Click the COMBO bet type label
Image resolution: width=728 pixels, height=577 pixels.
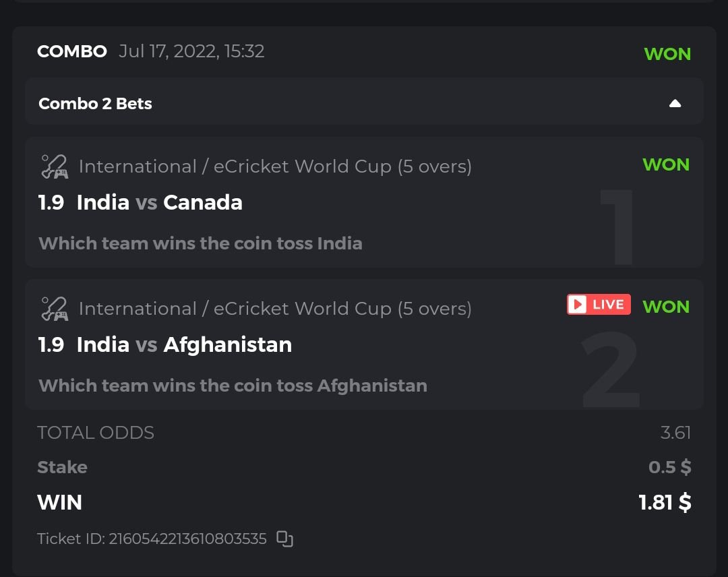point(72,51)
